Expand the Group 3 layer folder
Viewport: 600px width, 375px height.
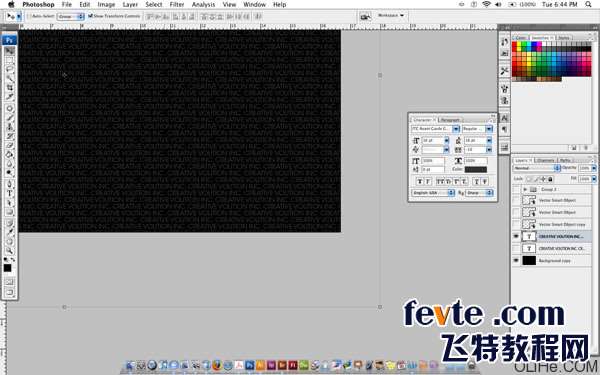point(525,189)
